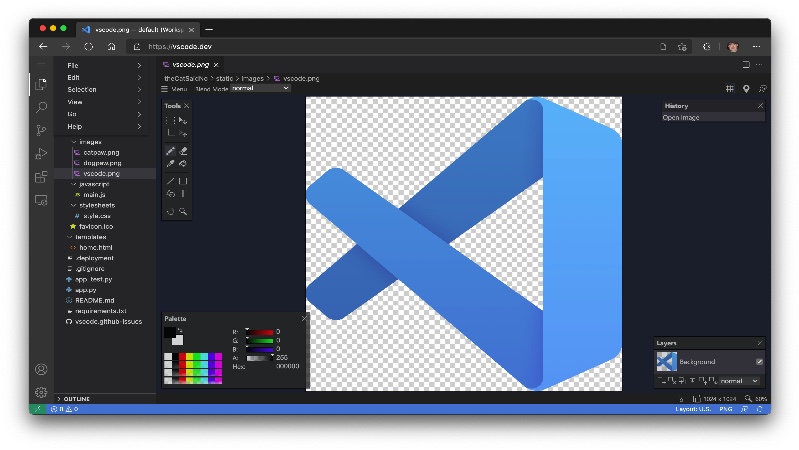Open Search in the activity bar
Screen dimensions: 799x450
(x=41, y=107)
